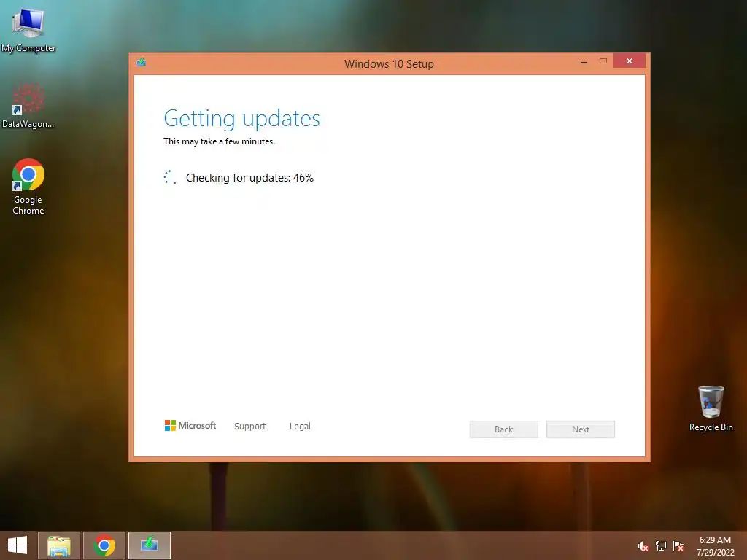Image resolution: width=747 pixels, height=560 pixels.
Task: Open the Support link
Action: pyautogui.click(x=250, y=426)
